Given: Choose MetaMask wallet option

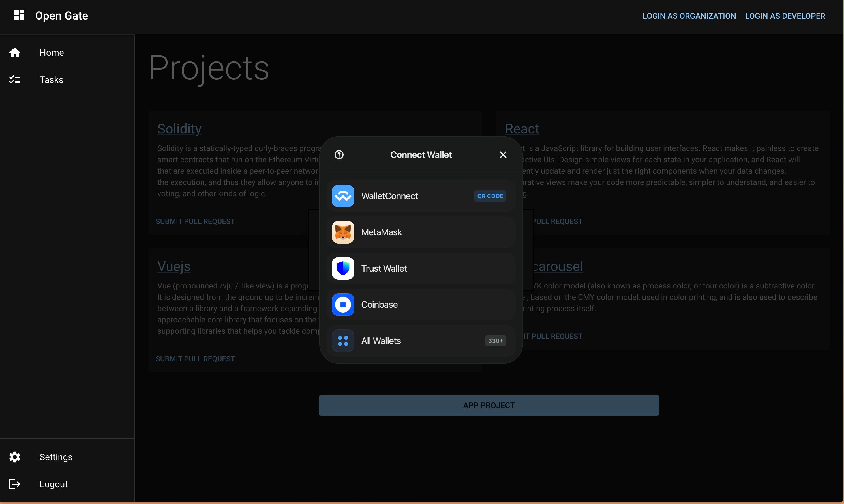Looking at the screenshot, I should 421,232.
